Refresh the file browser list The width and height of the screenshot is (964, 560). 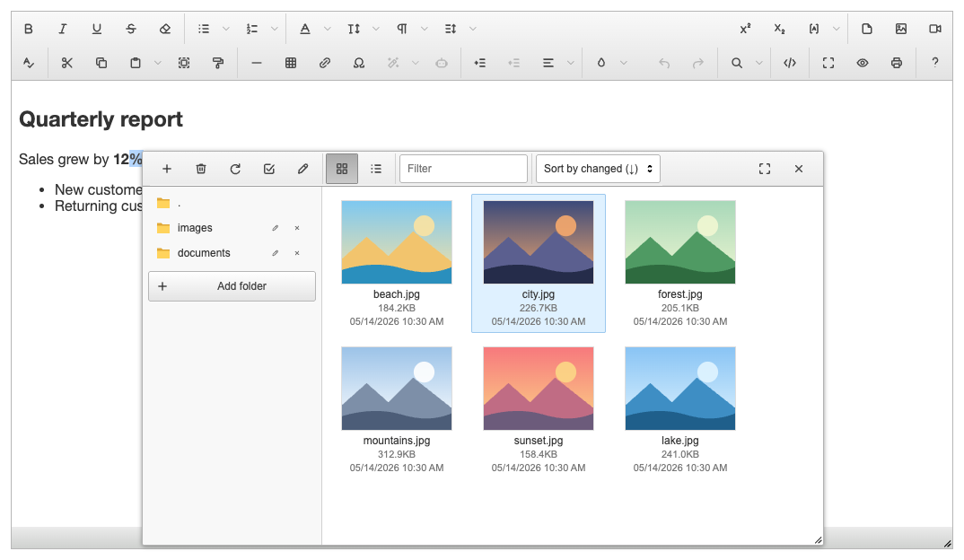[235, 169]
